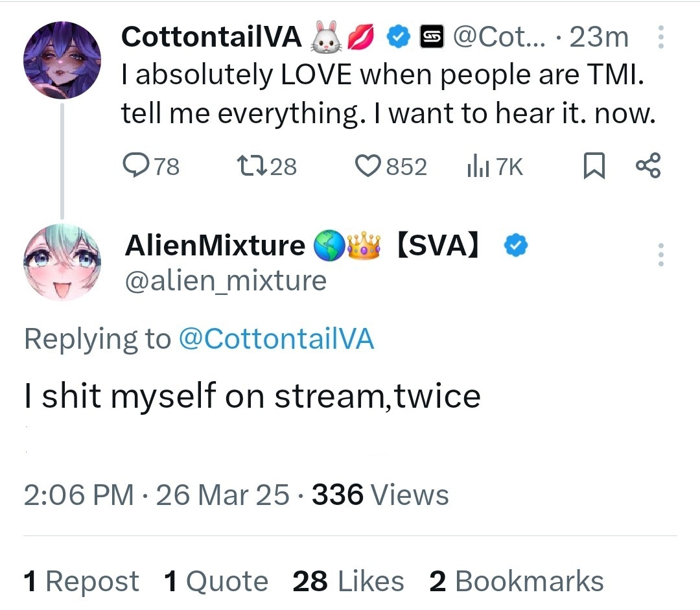
Task: Open more options menu on AlienMixture's reply
Action: (x=660, y=255)
